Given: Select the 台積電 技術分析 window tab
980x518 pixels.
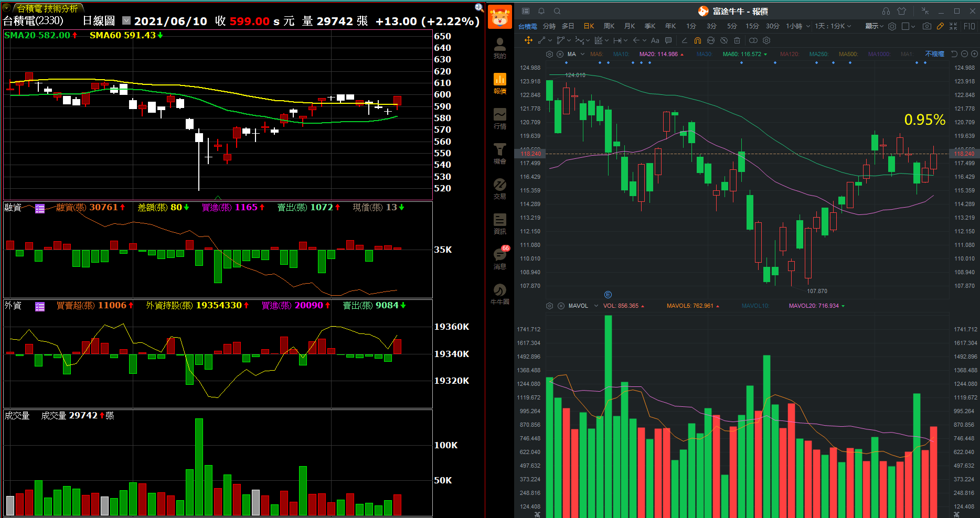Looking at the screenshot, I should pos(47,8).
